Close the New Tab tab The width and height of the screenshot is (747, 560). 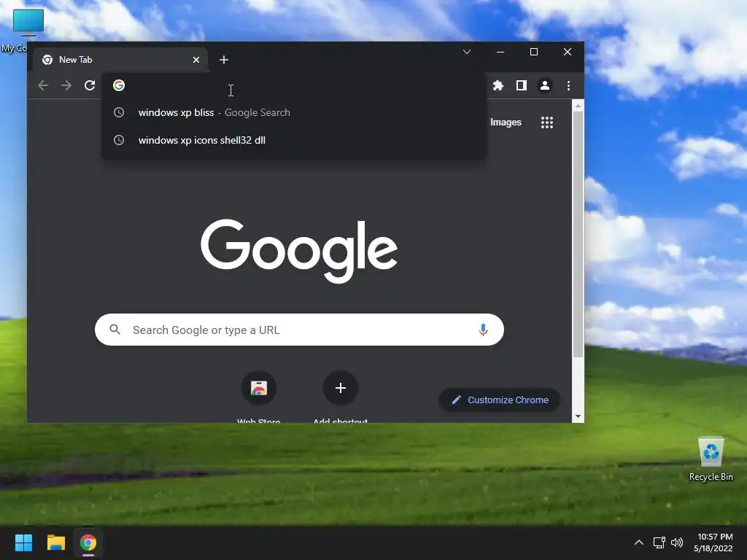tap(196, 60)
